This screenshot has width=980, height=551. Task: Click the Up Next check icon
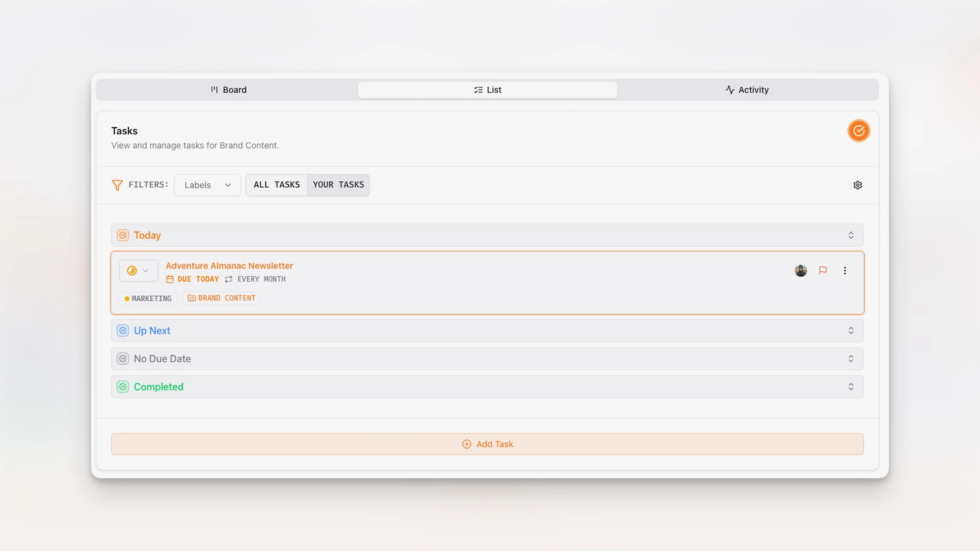click(122, 331)
